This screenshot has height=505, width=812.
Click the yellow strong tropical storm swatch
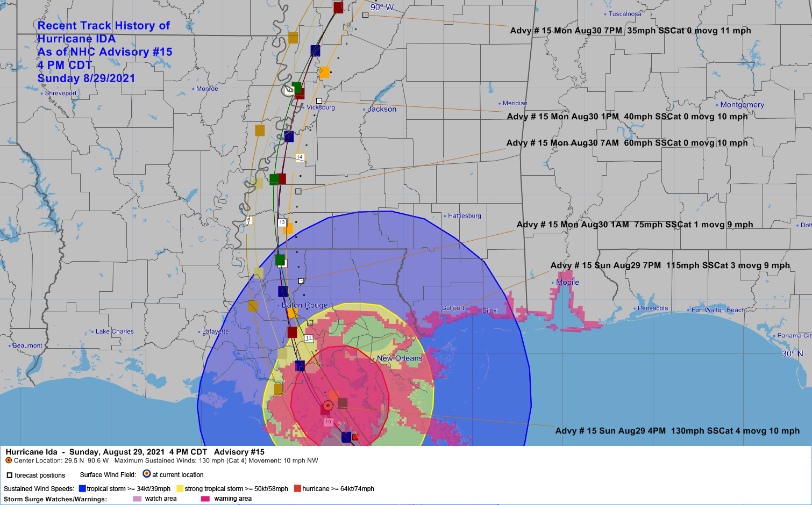[x=180, y=489]
